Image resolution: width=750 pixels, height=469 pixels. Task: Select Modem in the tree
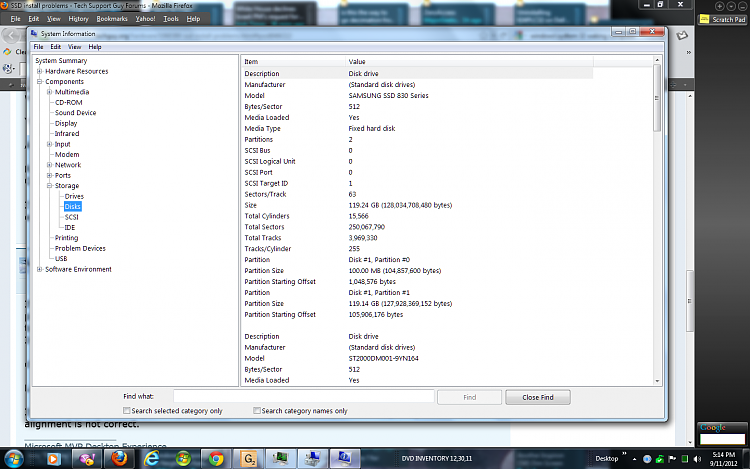click(67, 154)
